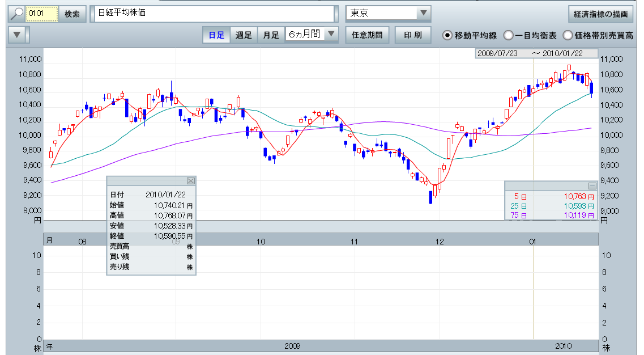Click the stock code input field 0101

click(42, 13)
